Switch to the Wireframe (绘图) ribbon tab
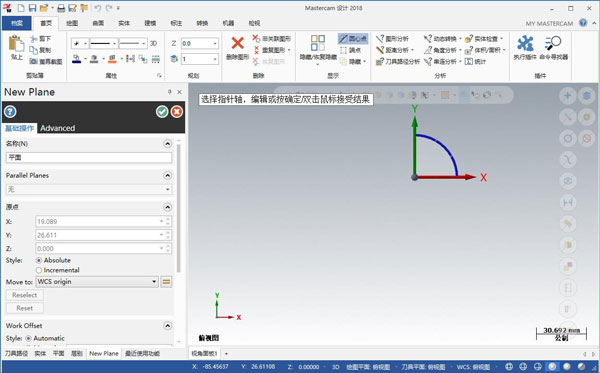Image resolution: width=600 pixels, height=373 pixels. click(72, 23)
